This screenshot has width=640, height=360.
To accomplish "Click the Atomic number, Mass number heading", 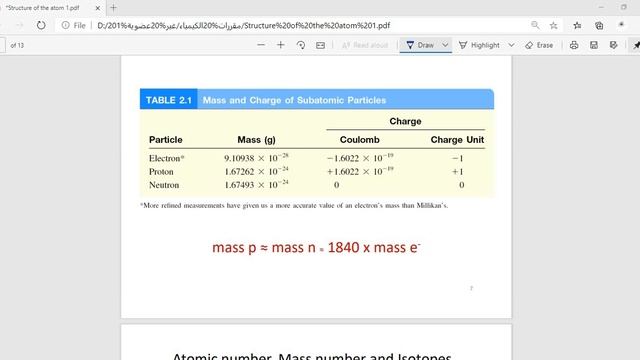I will click(312, 356).
